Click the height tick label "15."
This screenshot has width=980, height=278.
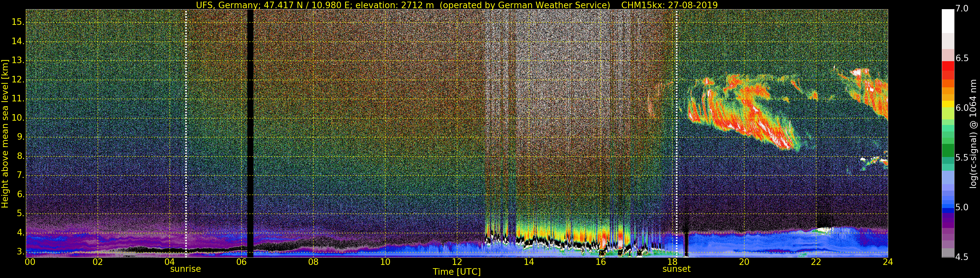click(18, 22)
